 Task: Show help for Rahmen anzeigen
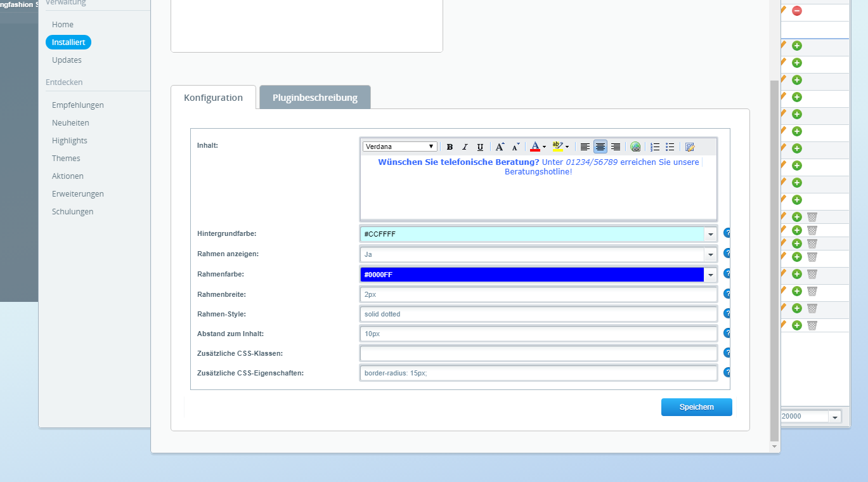point(727,253)
